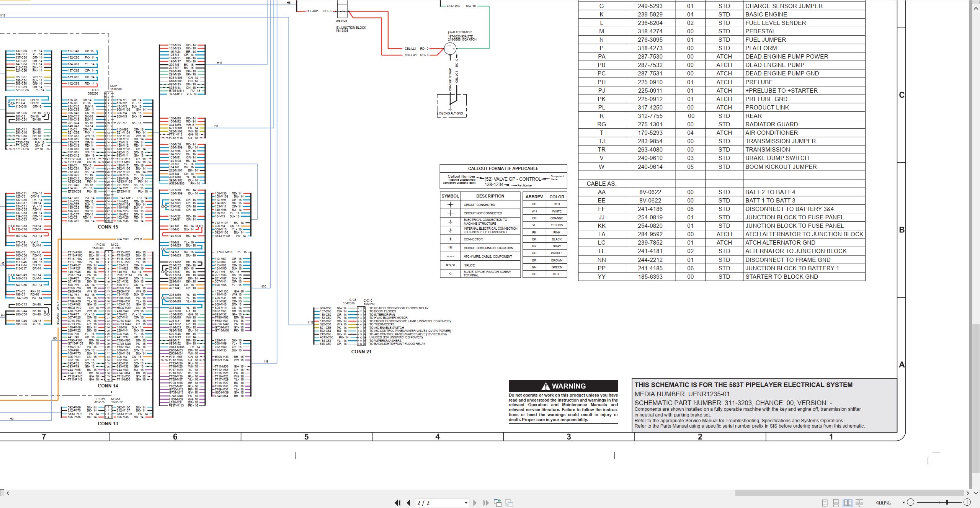This screenshot has height=508, width=980.
Task: Click the zoom out minus button
Action: coord(911,502)
